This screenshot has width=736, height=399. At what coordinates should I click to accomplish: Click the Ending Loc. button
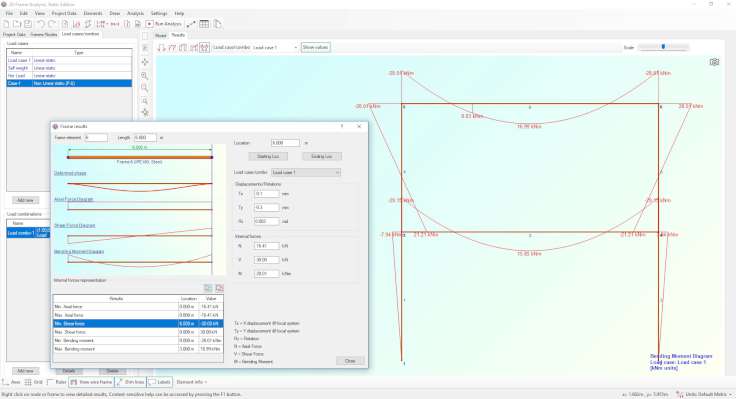tap(322, 156)
